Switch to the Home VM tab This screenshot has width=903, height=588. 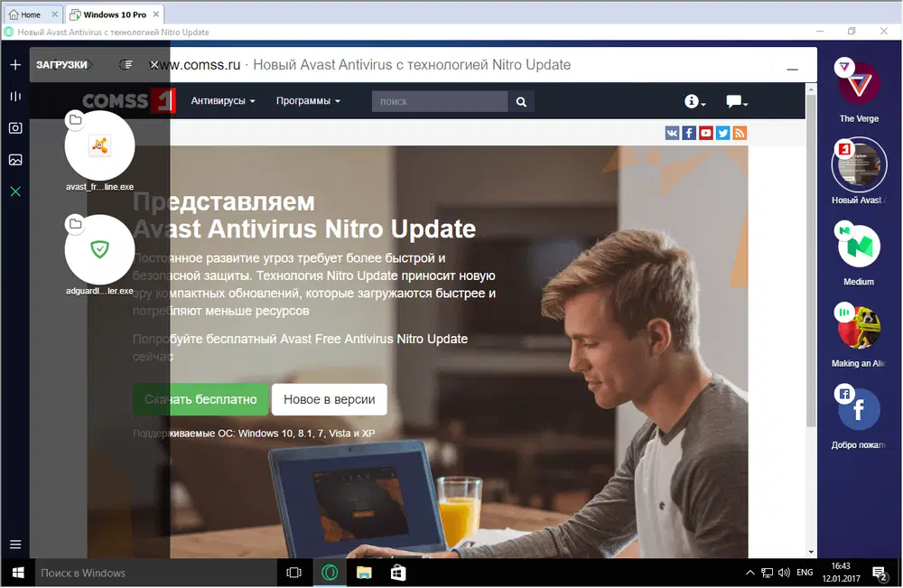tap(33, 14)
